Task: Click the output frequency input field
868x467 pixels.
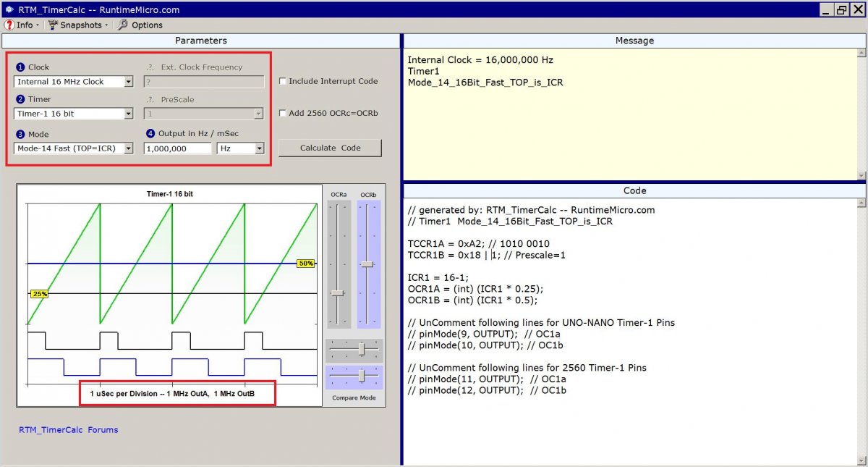Action: click(x=177, y=148)
